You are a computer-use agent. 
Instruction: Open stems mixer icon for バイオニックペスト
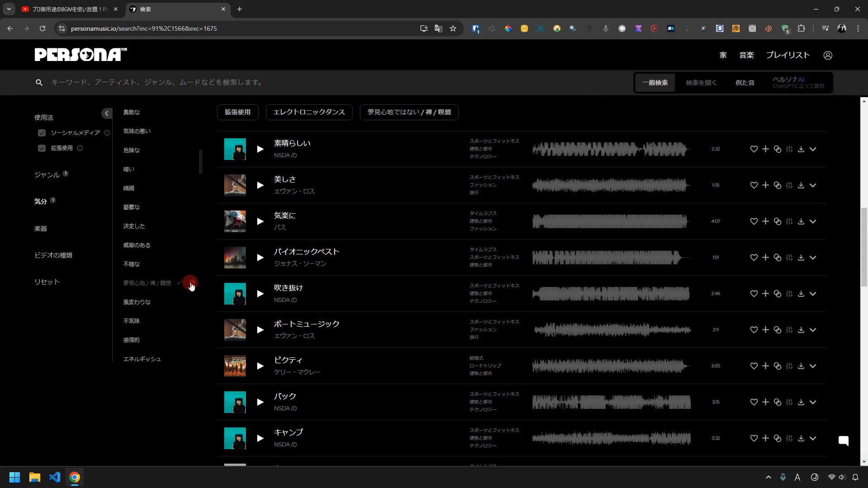point(789,258)
